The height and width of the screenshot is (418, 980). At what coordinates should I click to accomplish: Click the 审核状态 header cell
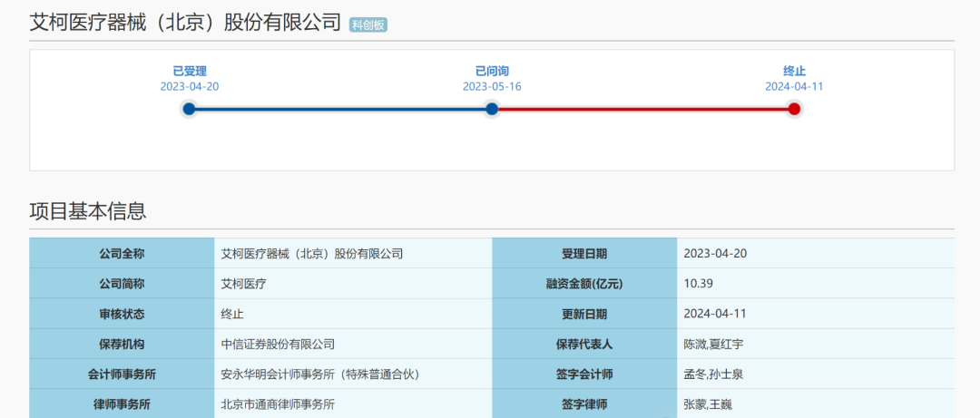point(122,314)
